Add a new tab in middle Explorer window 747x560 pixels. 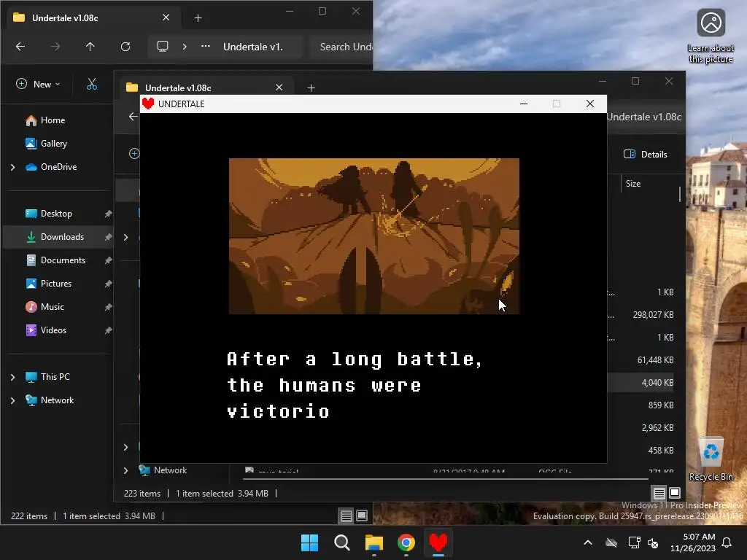coord(311,87)
